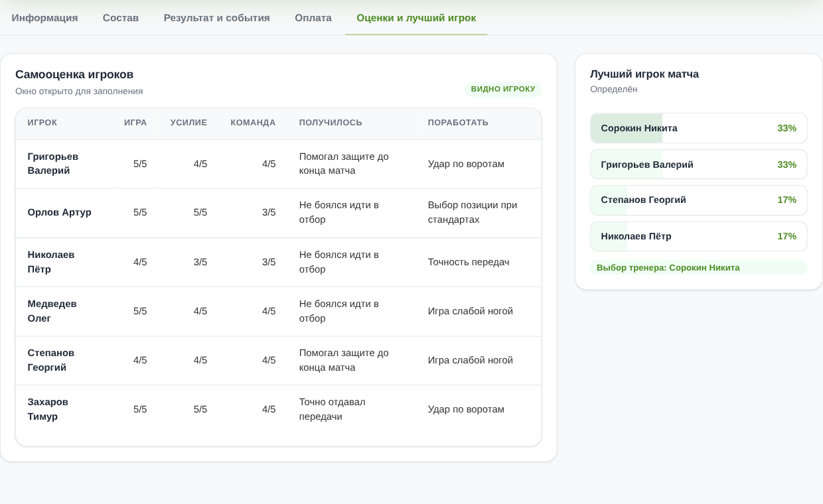Image resolution: width=823 pixels, height=504 pixels.
Task: Sort by the ИГРОК column header
Action: click(x=42, y=123)
